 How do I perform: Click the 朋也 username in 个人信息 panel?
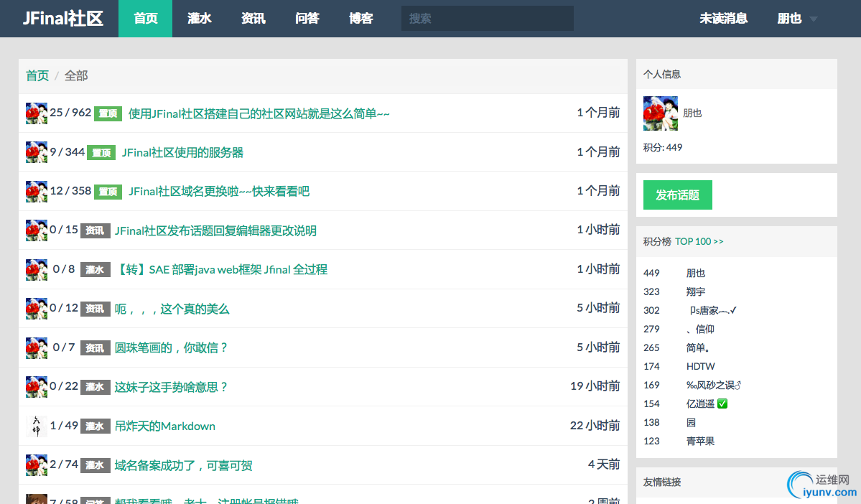pos(692,113)
